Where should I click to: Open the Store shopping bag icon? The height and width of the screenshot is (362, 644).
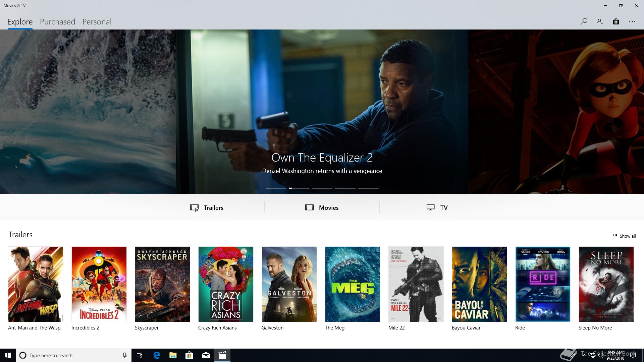[x=616, y=21]
